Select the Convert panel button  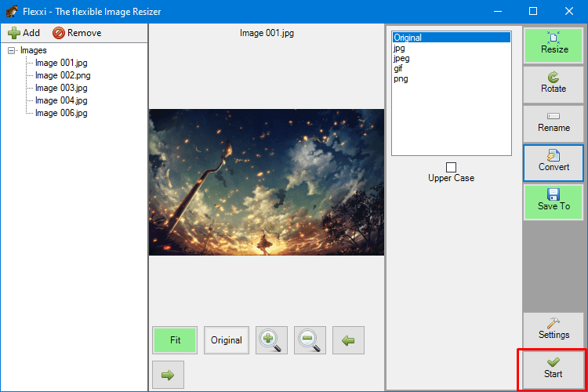(554, 163)
